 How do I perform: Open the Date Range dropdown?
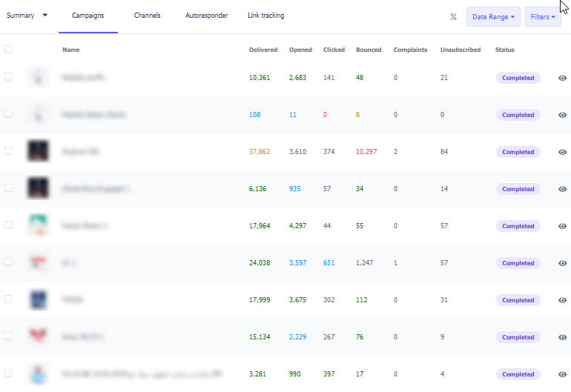click(493, 17)
